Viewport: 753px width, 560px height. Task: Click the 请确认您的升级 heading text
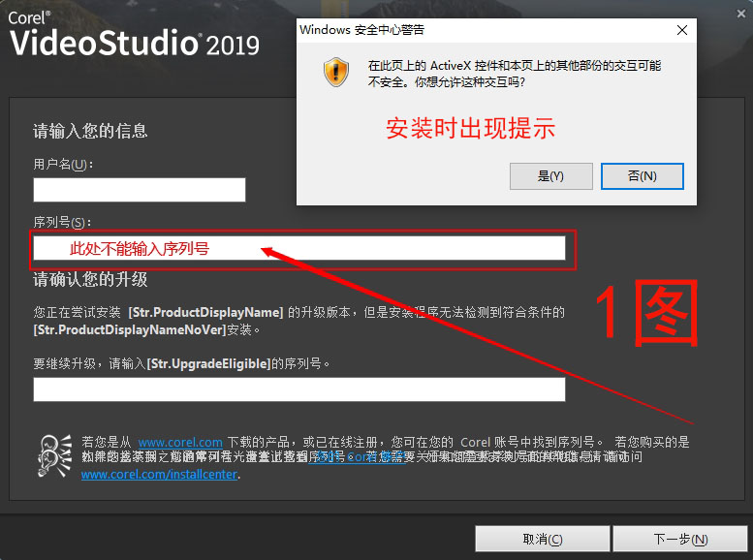point(90,280)
